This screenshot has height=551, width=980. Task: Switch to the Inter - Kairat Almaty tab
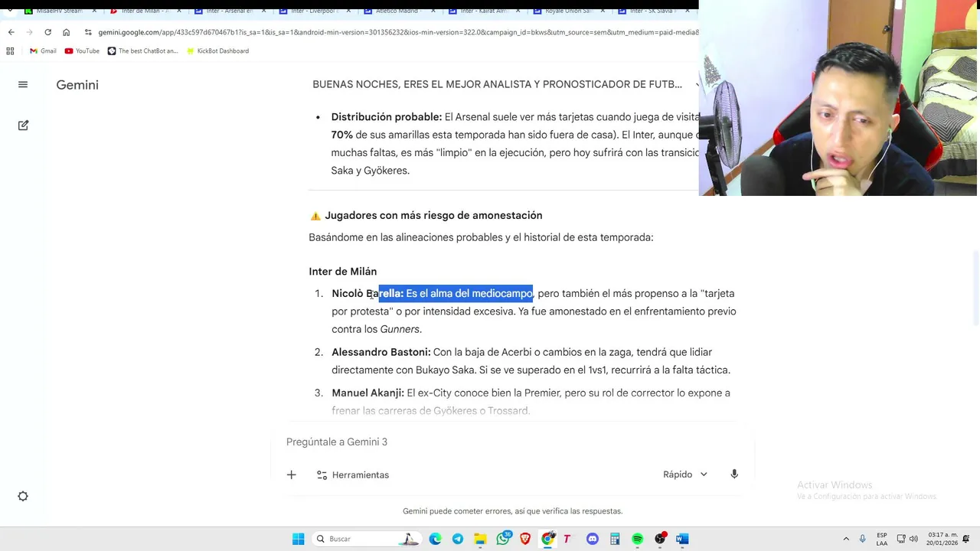[x=484, y=11]
